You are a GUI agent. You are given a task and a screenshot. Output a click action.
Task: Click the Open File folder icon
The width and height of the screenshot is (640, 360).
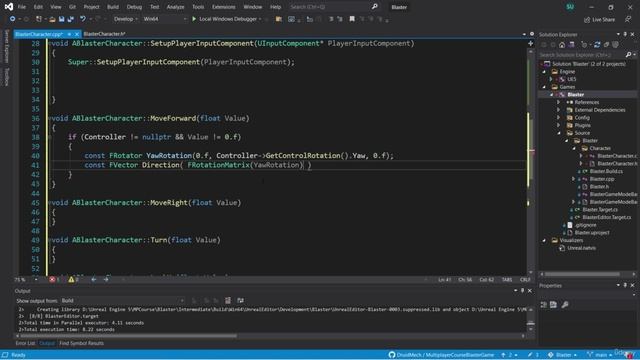pos(52,19)
